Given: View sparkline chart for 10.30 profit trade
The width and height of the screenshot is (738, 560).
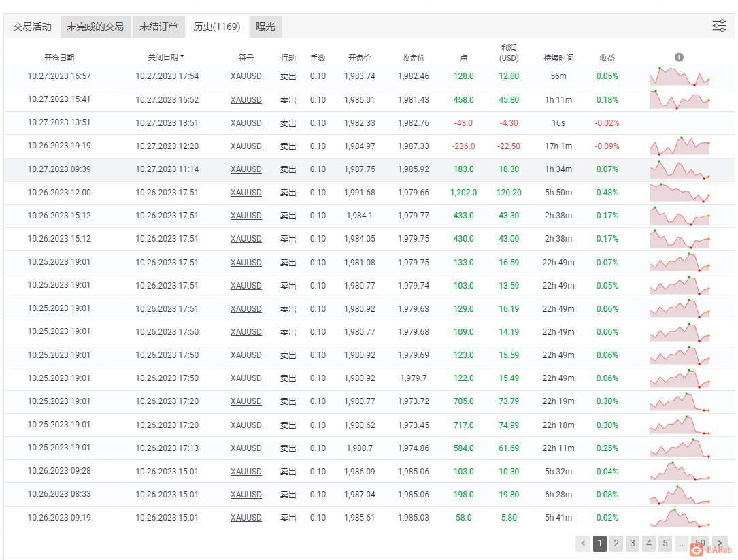Looking at the screenshot, I should 680,471.
